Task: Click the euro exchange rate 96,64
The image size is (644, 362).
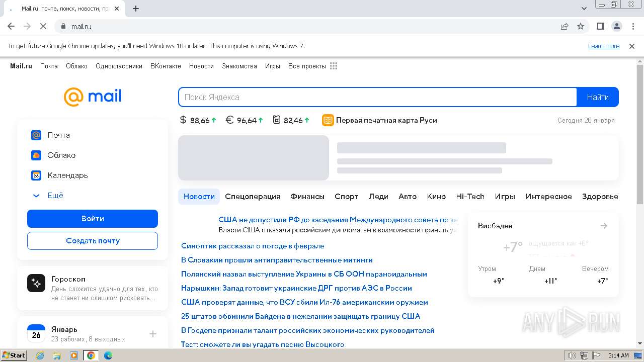Action: click(x=244, y=120)
